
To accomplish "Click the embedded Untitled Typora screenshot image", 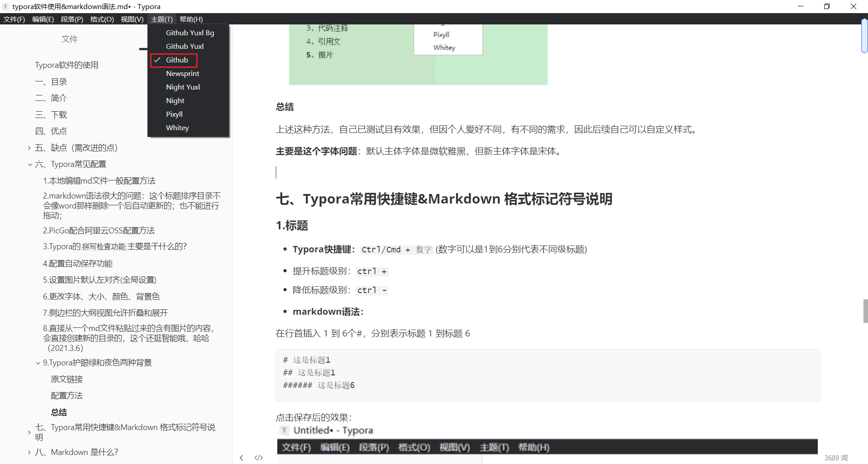I will pos(547,444).
